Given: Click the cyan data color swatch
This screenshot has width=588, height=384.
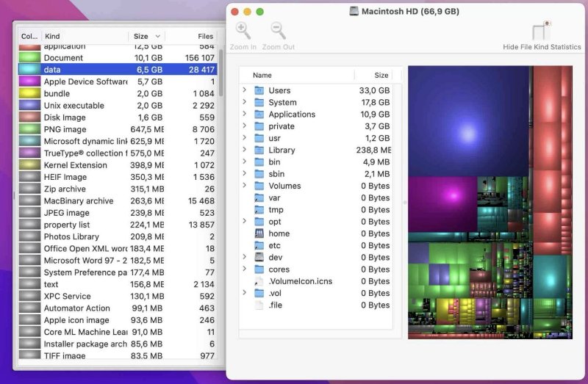Looking at the screenshot, I should click(x=29, y=70).
